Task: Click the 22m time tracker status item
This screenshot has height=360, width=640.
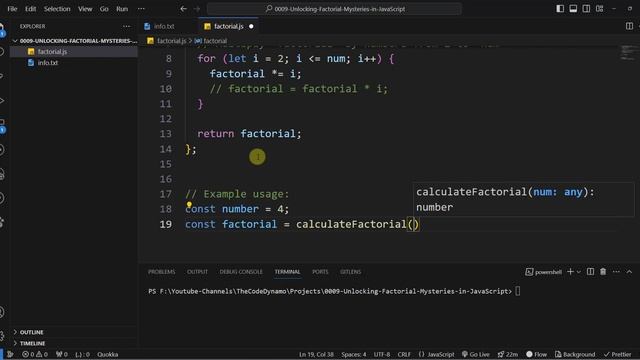Action: (507, 354)
